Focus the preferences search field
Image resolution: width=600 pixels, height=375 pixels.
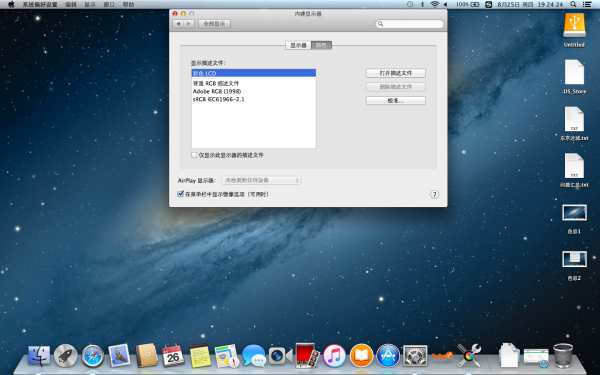[x=409, y=24]
